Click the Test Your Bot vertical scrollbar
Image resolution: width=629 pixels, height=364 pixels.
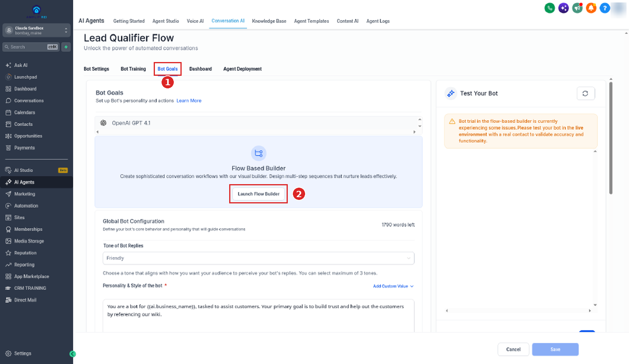(611, 137)
